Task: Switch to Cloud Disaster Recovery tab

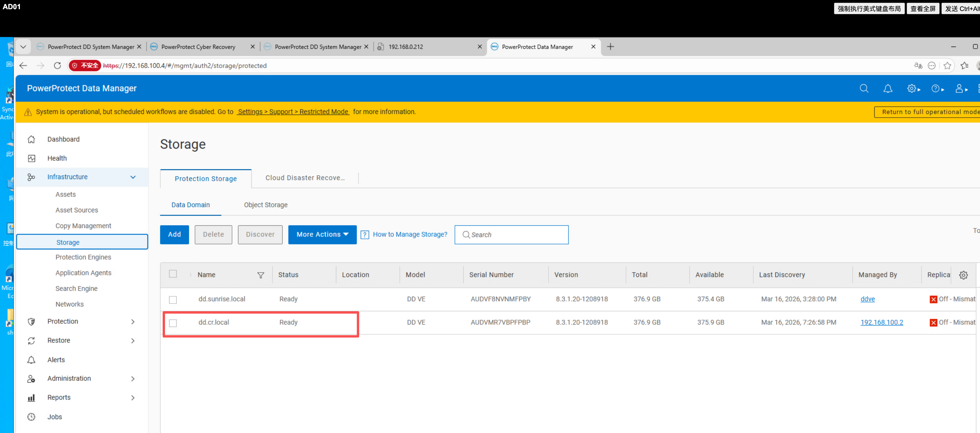Action: point(305,178)
